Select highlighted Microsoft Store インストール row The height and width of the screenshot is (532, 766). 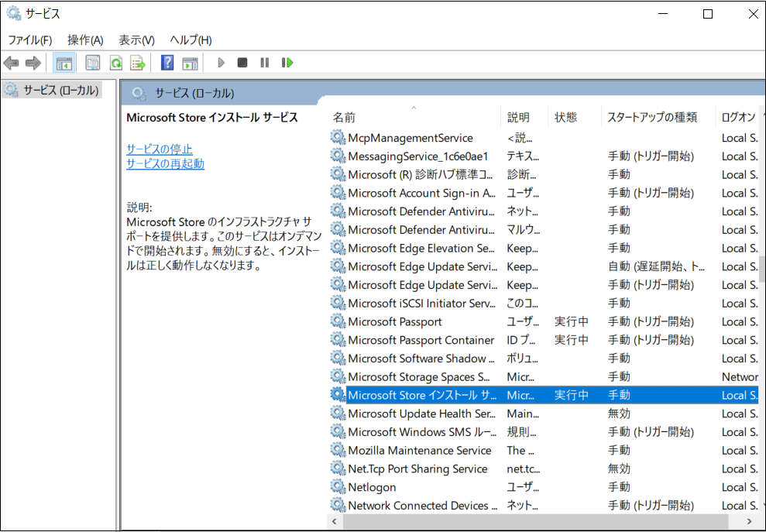click(544, 395)
